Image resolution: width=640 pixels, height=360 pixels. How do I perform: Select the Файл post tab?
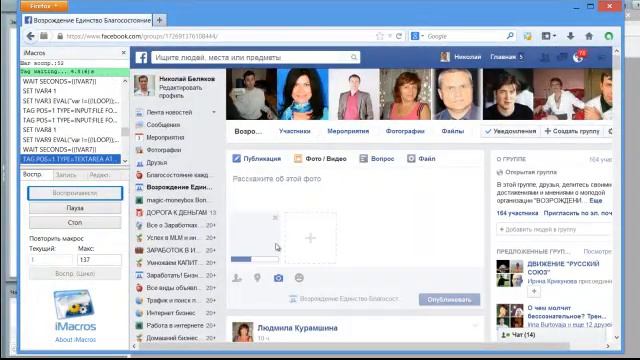pyautogui.click(x=421, y=159)
